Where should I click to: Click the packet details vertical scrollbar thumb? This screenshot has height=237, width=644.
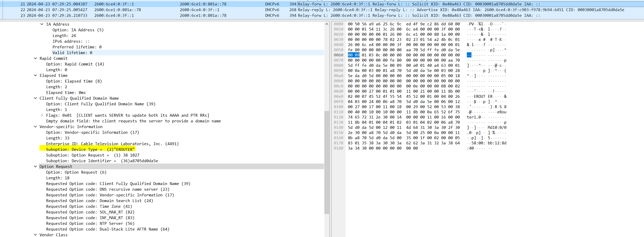click(x=327, y=162)
